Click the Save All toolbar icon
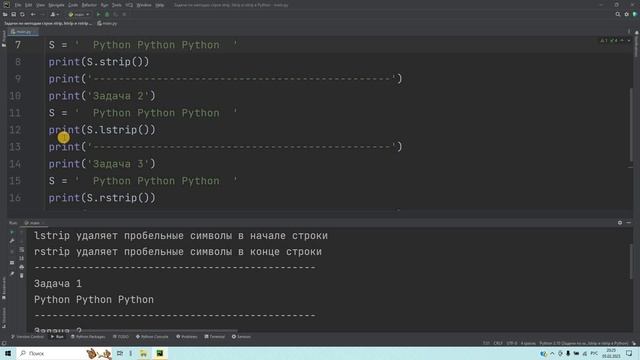This screenshot has width=640, height=360. (13, 14)
